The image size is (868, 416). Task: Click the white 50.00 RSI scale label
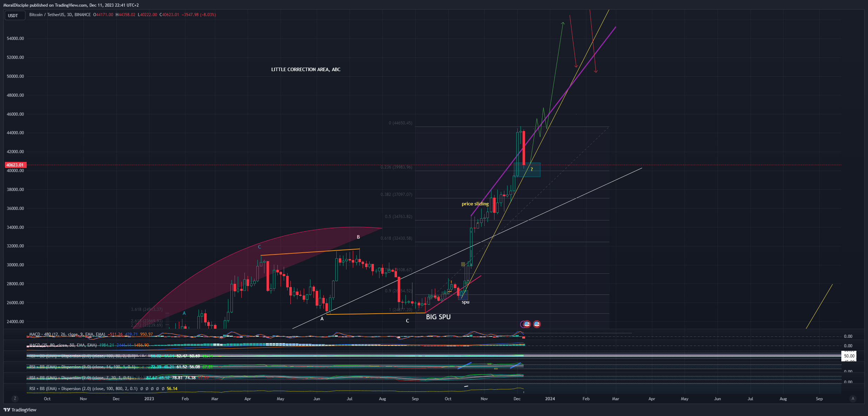849,356
